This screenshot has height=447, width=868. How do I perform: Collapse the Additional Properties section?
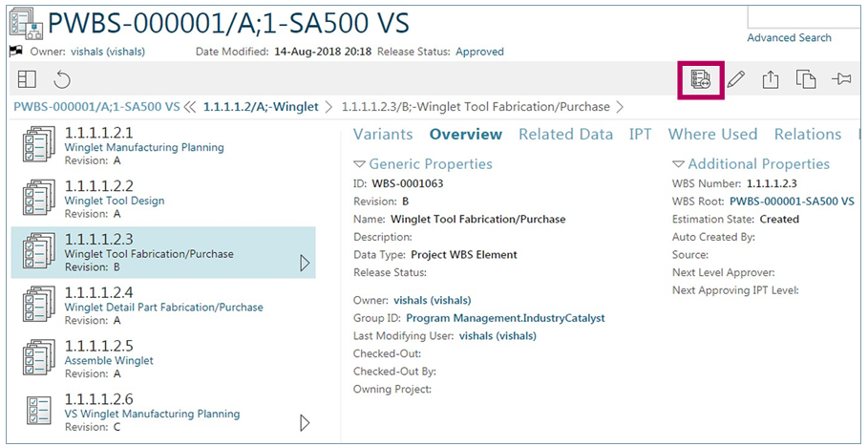(678, 164)
